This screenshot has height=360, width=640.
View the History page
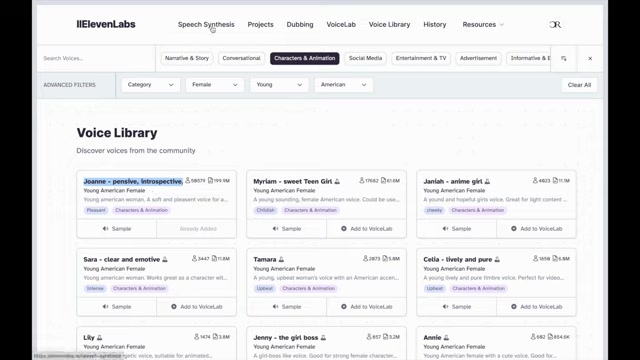click(435, 24)
